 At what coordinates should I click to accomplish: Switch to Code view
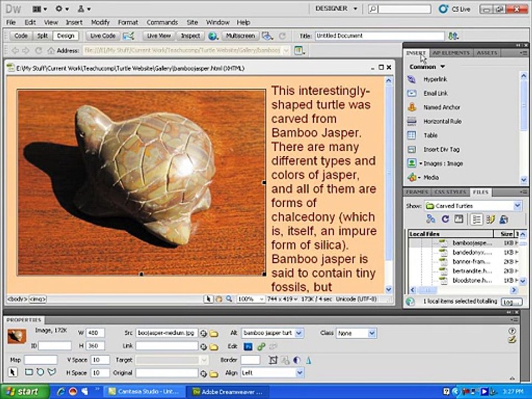click(x=21, y=36)
